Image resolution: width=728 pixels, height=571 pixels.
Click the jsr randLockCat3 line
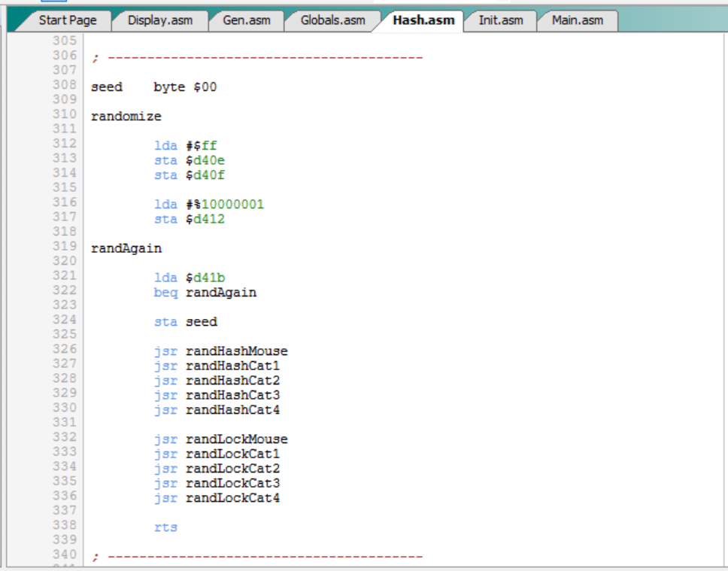[217, 483]
